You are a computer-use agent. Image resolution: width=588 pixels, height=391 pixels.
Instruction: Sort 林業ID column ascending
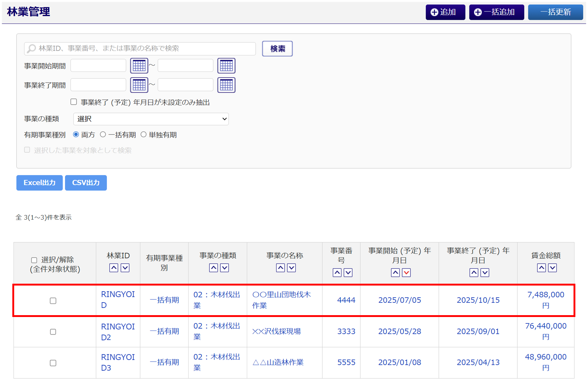[x=114, y=268]
